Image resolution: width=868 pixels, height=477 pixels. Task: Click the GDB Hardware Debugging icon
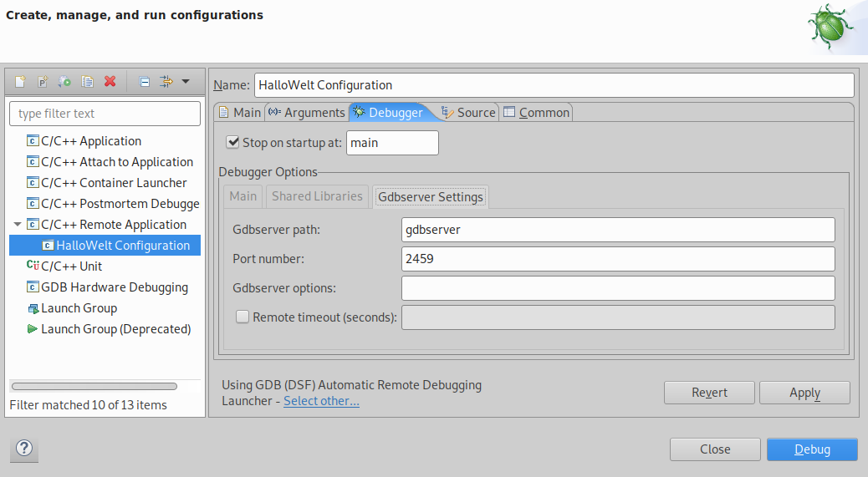coord(33,287)
